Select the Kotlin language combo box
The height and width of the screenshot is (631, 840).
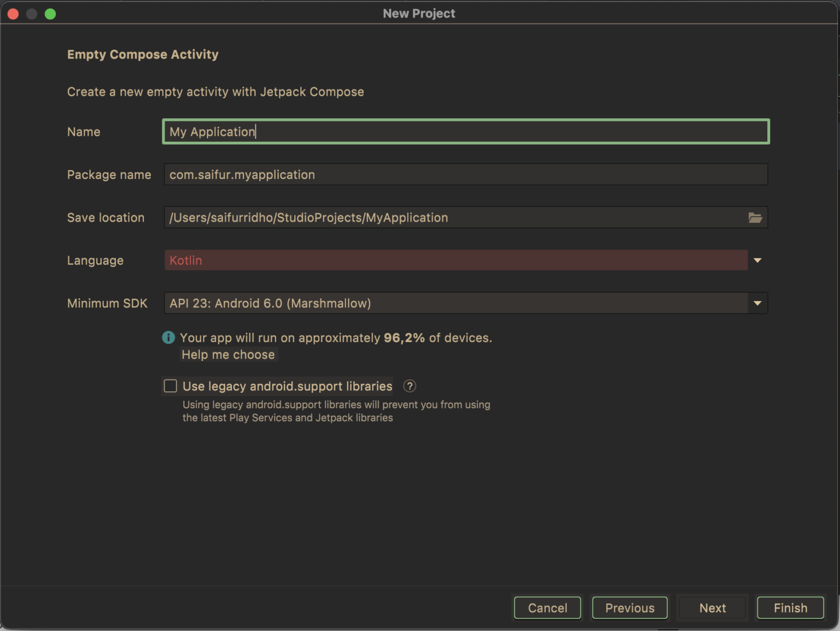pyautogui.click(x=455, y=260)
